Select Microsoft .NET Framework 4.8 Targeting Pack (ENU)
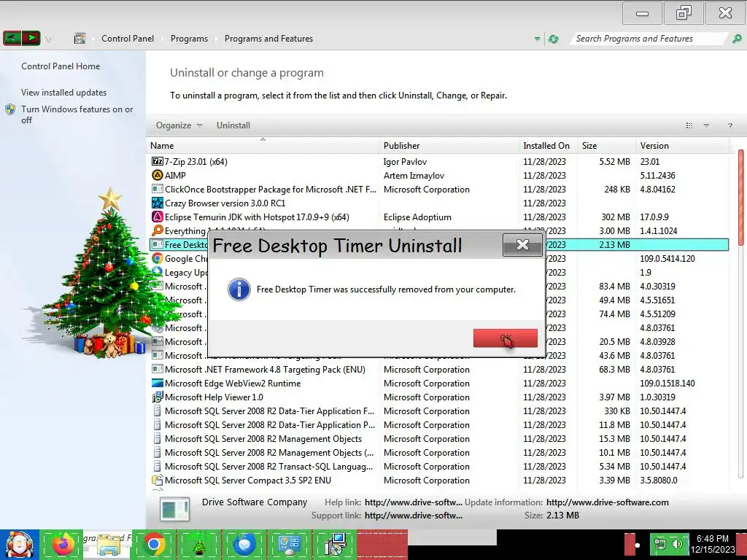747x560 pixels. [x=439, y=370]
